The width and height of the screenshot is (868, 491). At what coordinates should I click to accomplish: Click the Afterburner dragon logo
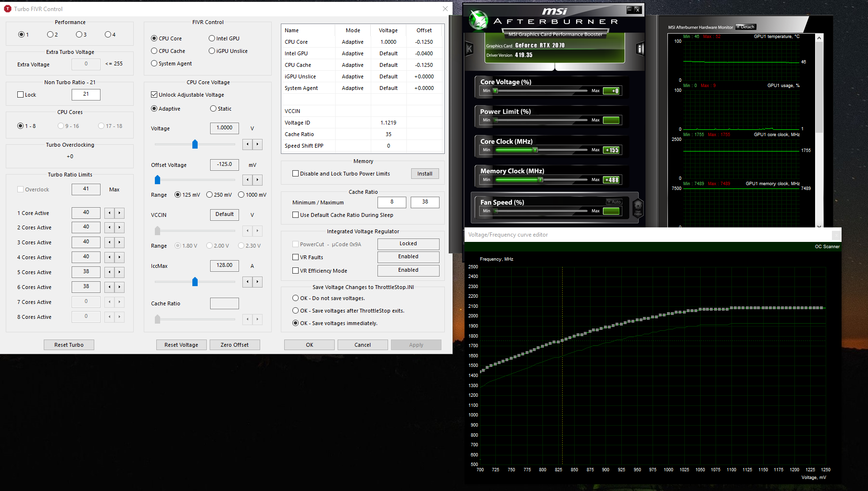(x=478, y=20)
